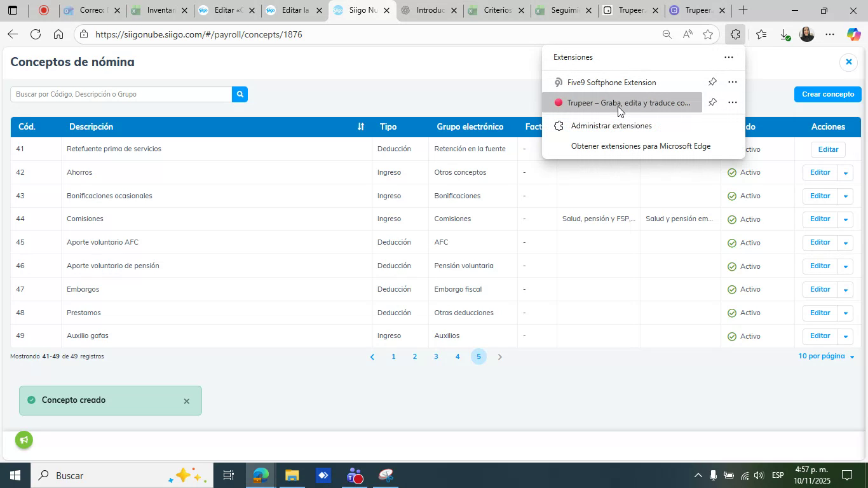Sort the Descripción column using arrows icon
Viewport: 868px width, 488px height.
[361, 127]
